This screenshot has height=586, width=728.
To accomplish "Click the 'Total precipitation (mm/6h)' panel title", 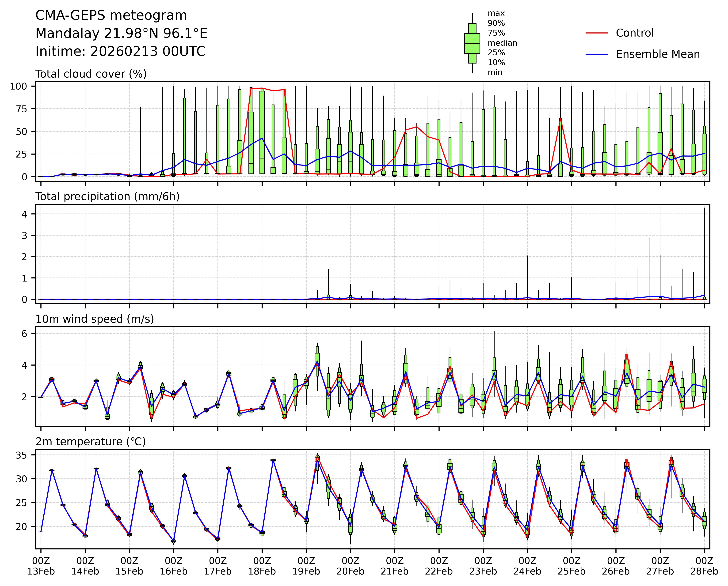I will [x=107, y=196].
